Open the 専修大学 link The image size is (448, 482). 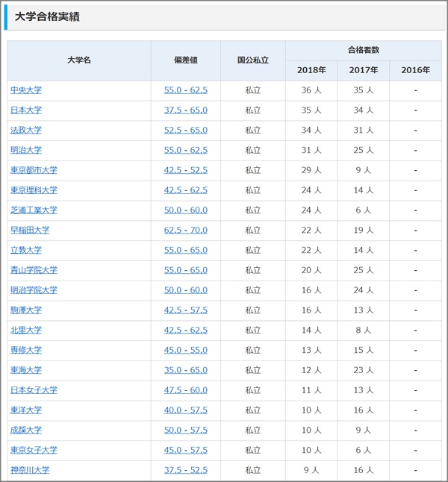(26, 350)
